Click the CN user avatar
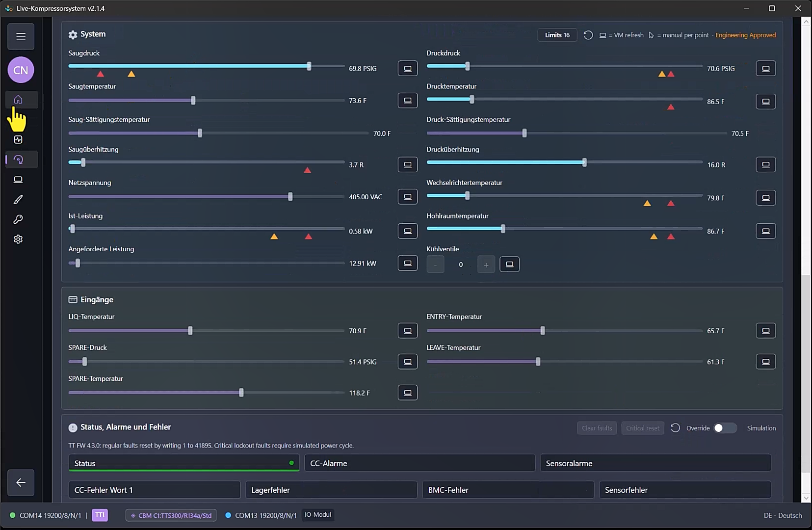The width and height of the screenshot is (812, 530). pyautogui.click(x=21, y=70)
